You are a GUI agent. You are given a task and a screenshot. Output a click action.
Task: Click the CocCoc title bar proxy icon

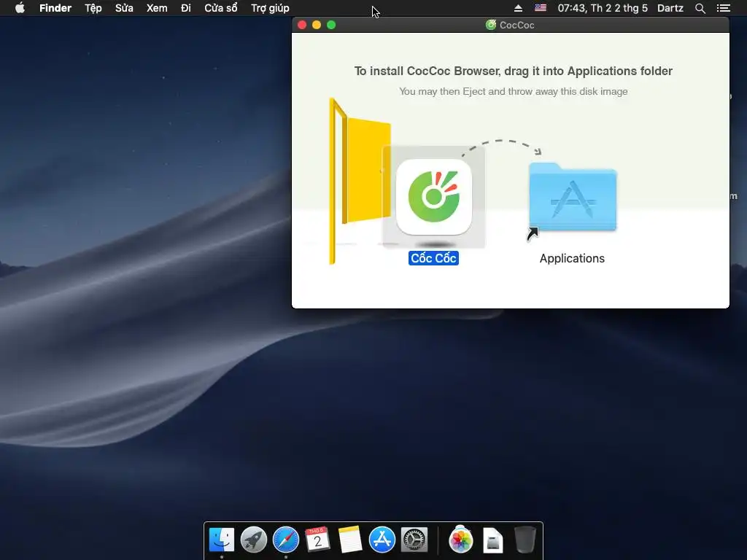491,25
